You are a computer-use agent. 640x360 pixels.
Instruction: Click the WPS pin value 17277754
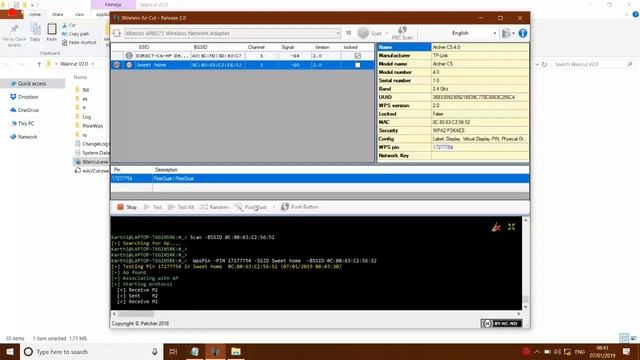[443, 147]
